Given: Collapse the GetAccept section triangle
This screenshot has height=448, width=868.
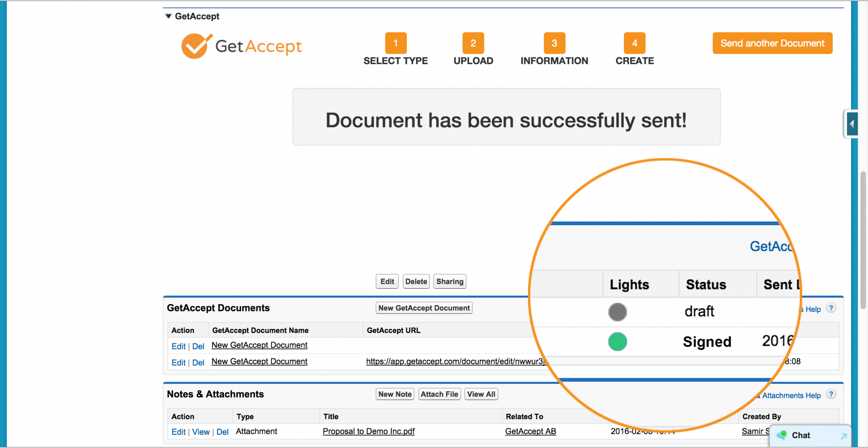Looking at the screenshot, I should click(x=168, y=16).
